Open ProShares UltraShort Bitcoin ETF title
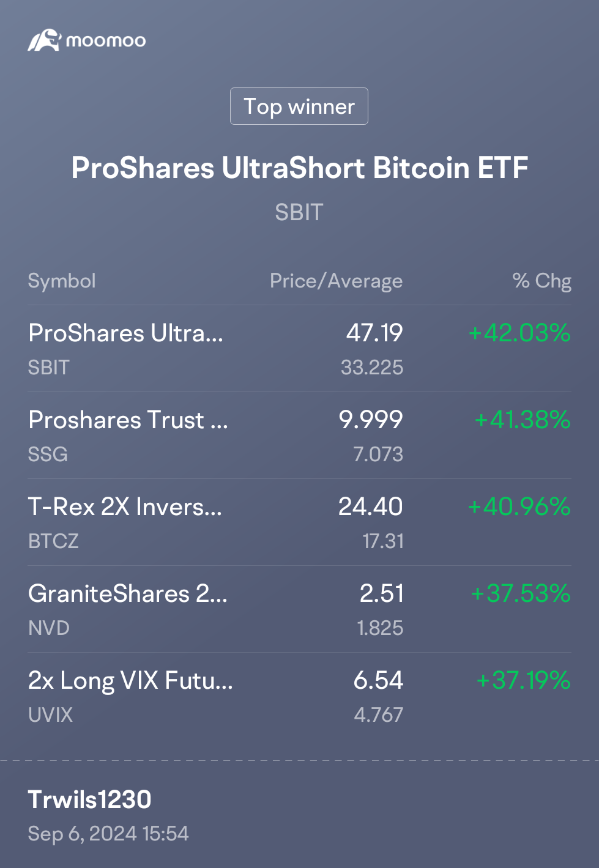 [x=299, y=168]
